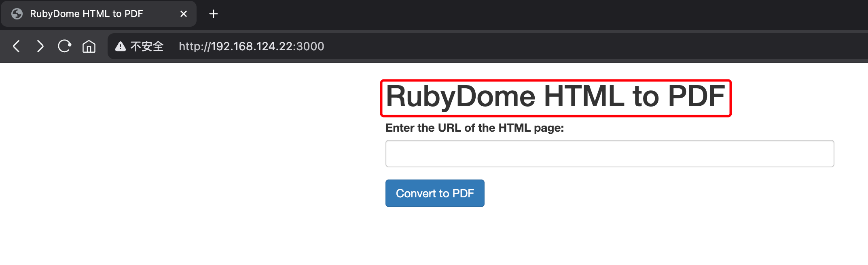868x265 pixels.
Task: Click the security warning triangle icon
Action: 121,47
